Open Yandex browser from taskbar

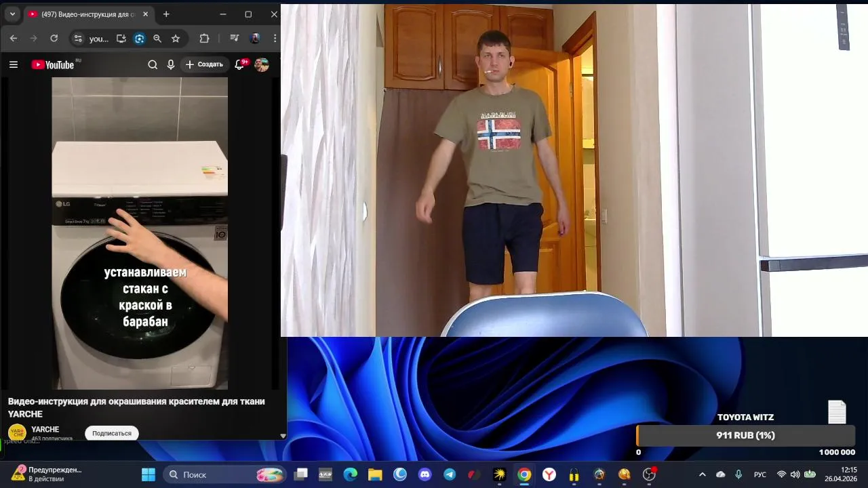(x=549, y=474)
